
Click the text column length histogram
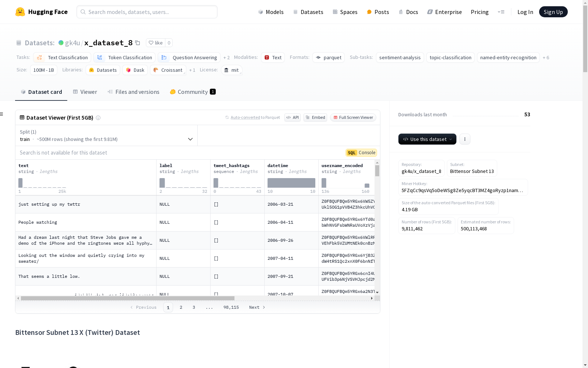42,183
